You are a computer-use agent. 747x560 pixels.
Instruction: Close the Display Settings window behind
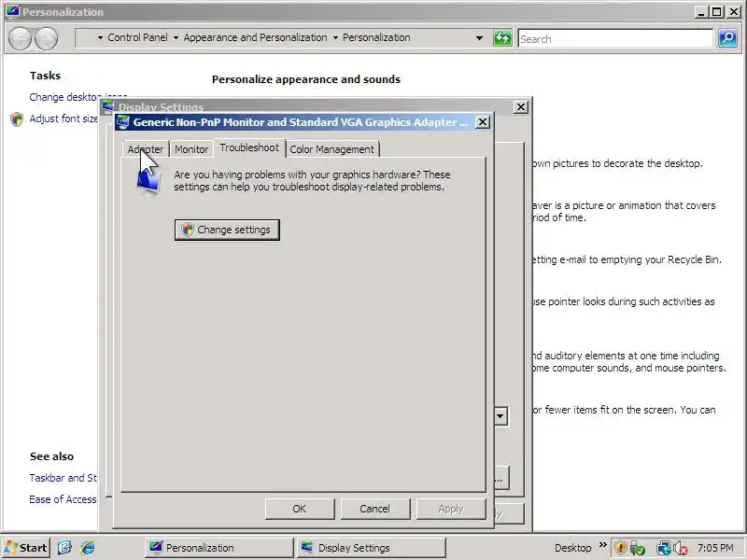(x=521, y=106)
